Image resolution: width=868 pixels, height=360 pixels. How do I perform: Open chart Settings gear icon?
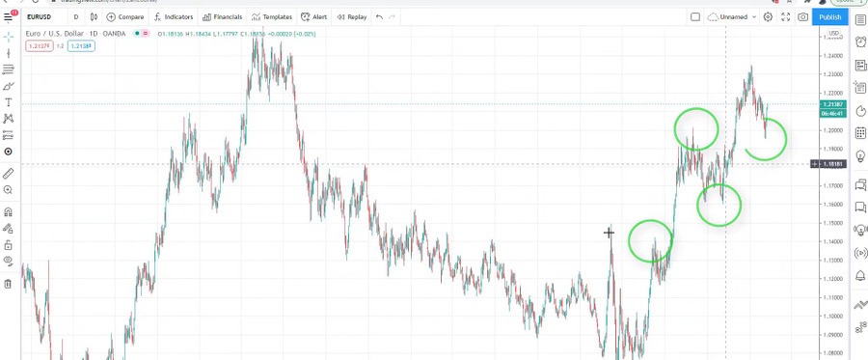click(768, 17)
